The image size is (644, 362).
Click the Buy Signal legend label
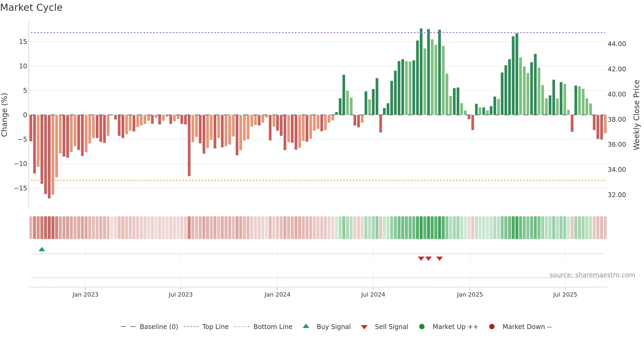coord(334,327)
